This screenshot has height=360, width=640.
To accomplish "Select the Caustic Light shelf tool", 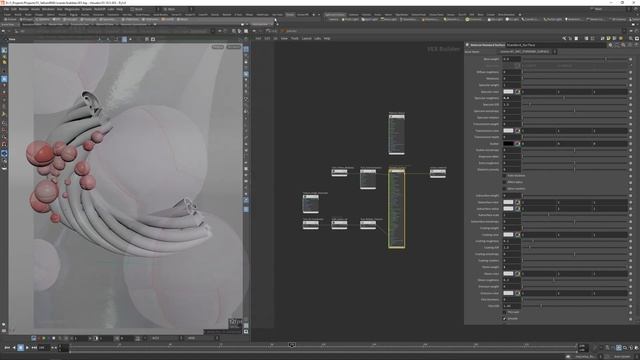I will [531, 19].
